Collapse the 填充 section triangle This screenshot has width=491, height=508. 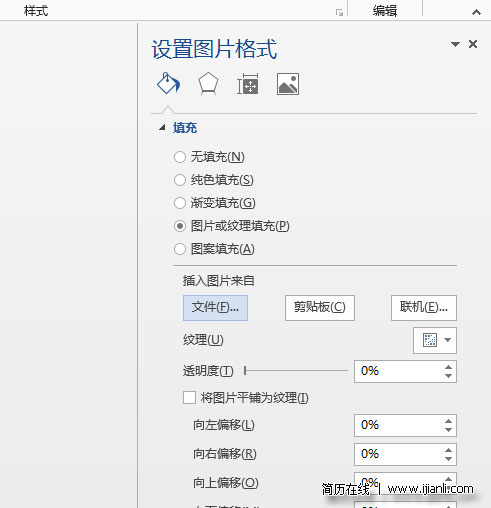(x=162, y=127)
